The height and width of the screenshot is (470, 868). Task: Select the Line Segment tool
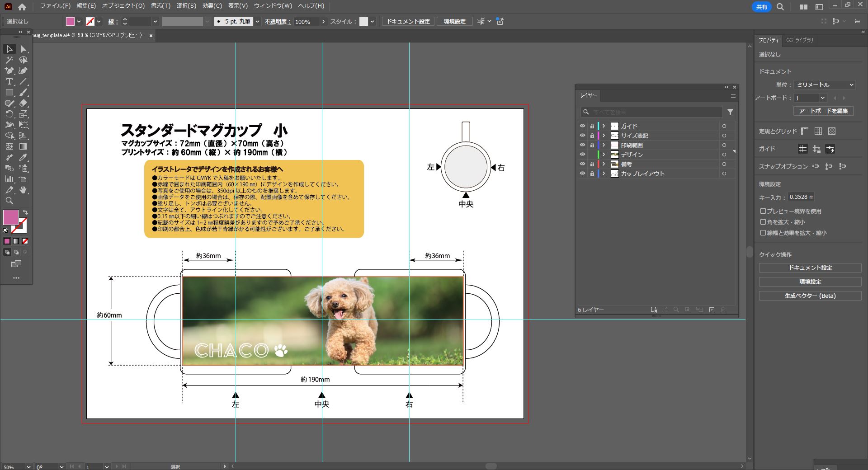(x=24, y=81)
